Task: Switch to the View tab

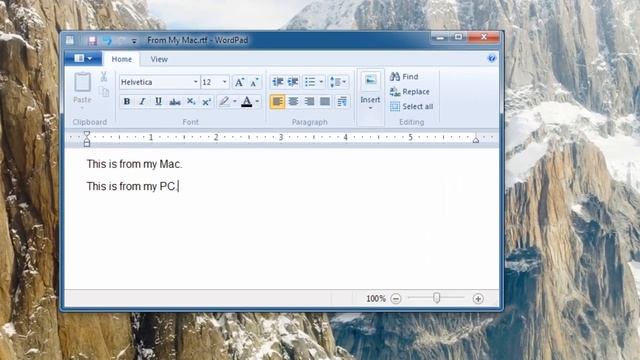Action: [159, 59]
